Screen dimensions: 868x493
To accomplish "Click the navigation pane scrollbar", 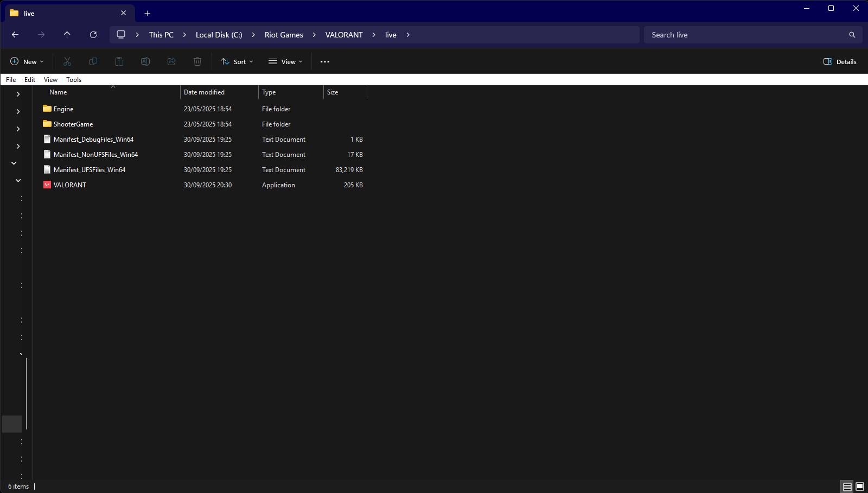I will pos(26,394).
